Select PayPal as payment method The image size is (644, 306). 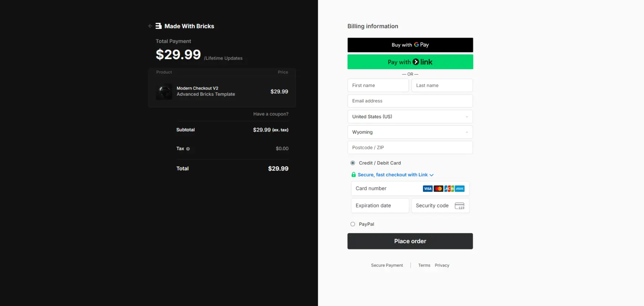353,224
